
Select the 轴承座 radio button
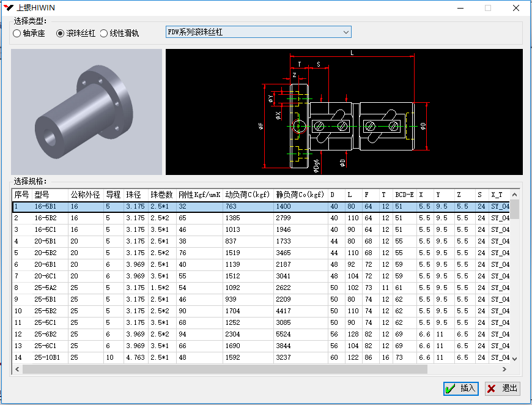pyautogui.click(x=17, y=34)
